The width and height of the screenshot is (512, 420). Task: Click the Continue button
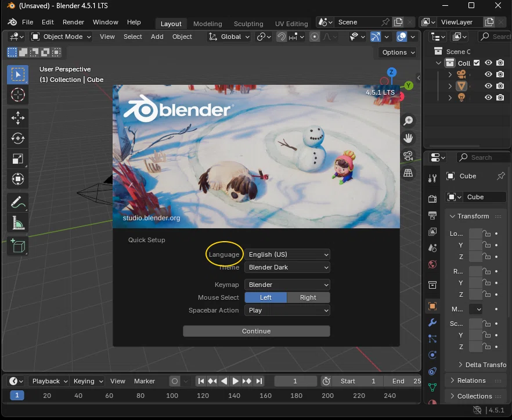(257, 331)
